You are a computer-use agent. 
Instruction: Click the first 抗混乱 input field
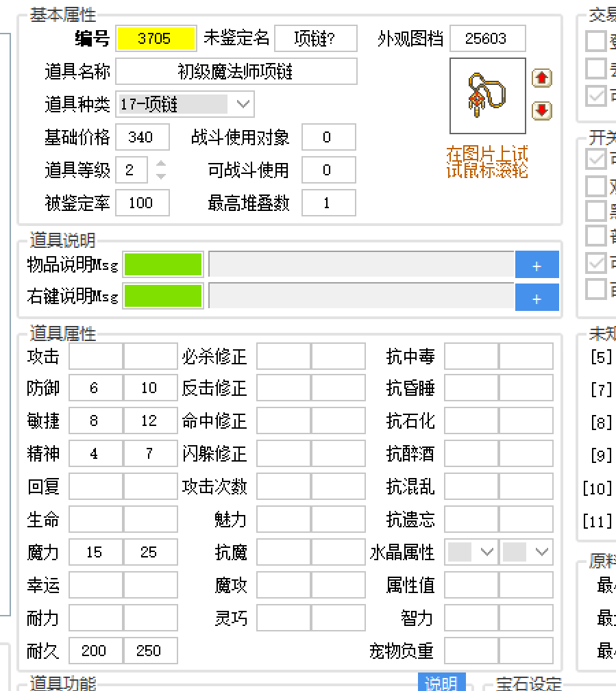click(x=471, y=486)
